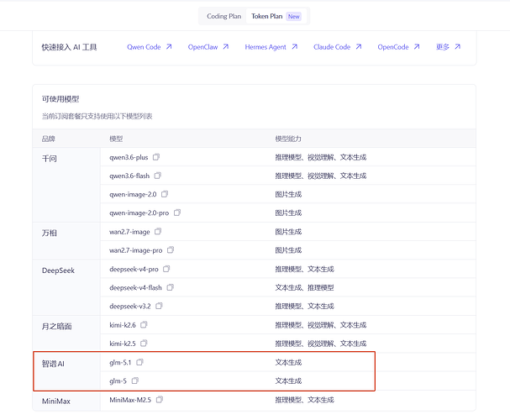Open the OpenCode link
This screenshot has height=420, width=510.
tap(393, 47)
